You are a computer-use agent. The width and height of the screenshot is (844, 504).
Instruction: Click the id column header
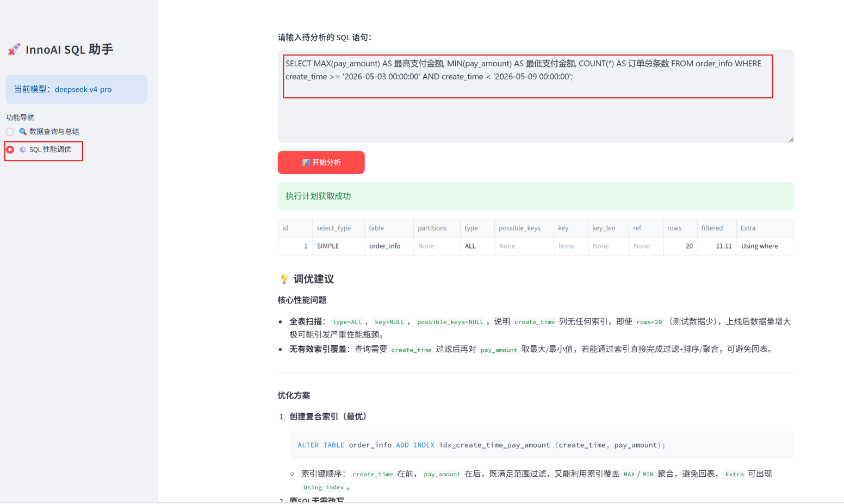tap(295, 228)
